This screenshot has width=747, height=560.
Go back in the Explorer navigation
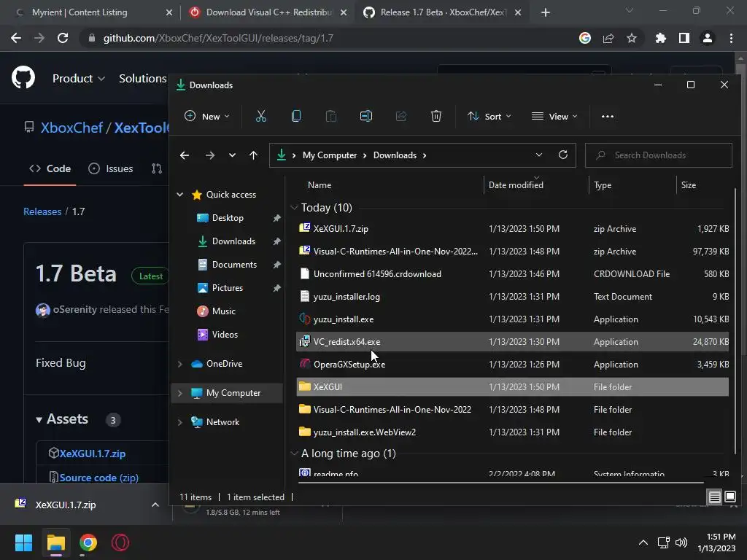click(185, 155)
